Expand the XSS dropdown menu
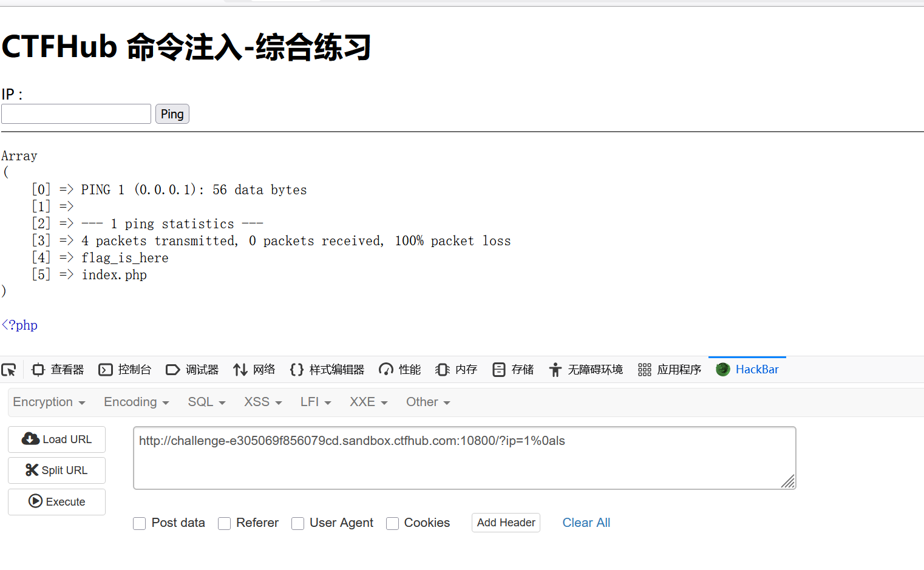The image size is (924, 570). pos(263,402)
